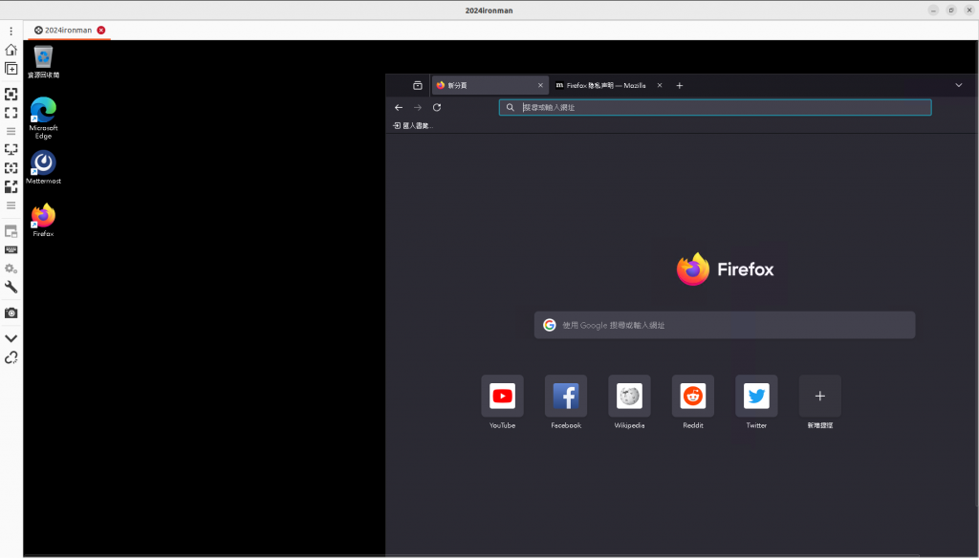This screenshot has width=979, height=560.
Task: Go forward using the Firefox forward arrow
Action: 418,107
